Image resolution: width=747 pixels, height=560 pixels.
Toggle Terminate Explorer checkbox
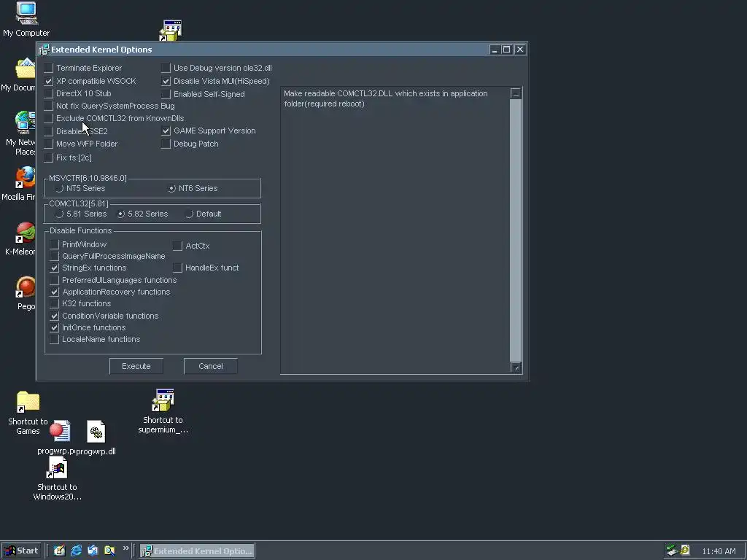pos(49,68)
